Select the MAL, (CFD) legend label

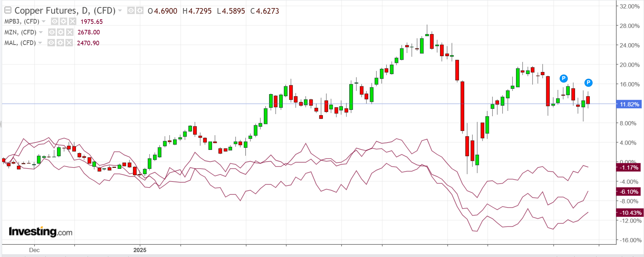tap(20, 43)
